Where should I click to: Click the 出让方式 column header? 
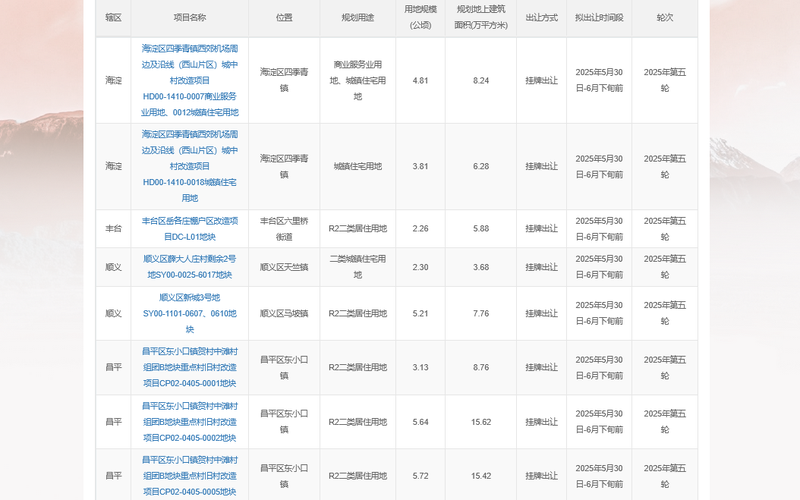coord(541,17)
